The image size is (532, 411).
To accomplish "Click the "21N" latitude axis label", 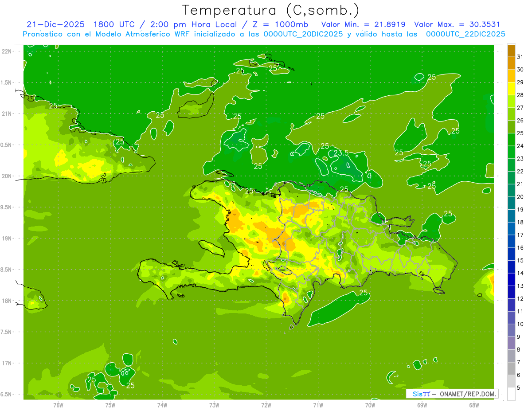I will [7, 114].
